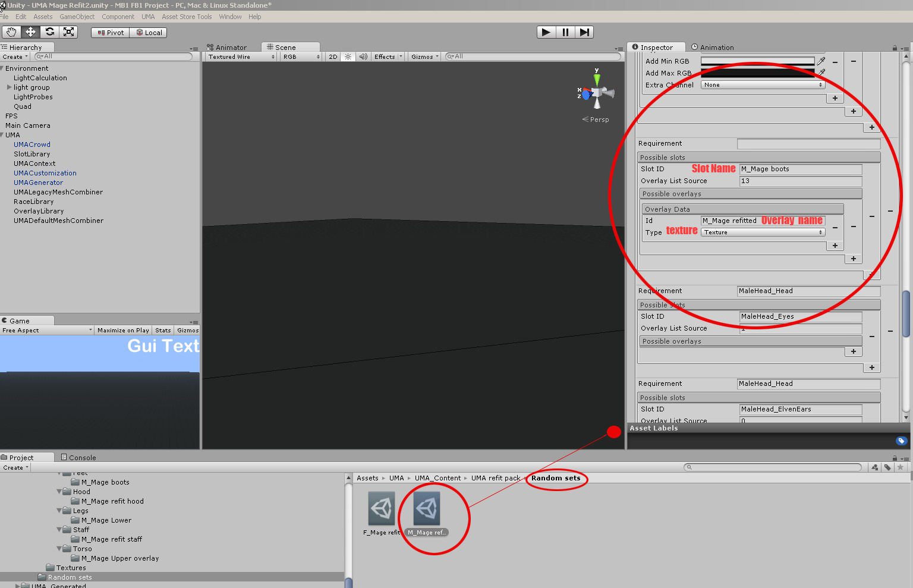Toggle Gizmos in the Game view
This screenshot has width=913, height=588.
click(x=188, y=331)
